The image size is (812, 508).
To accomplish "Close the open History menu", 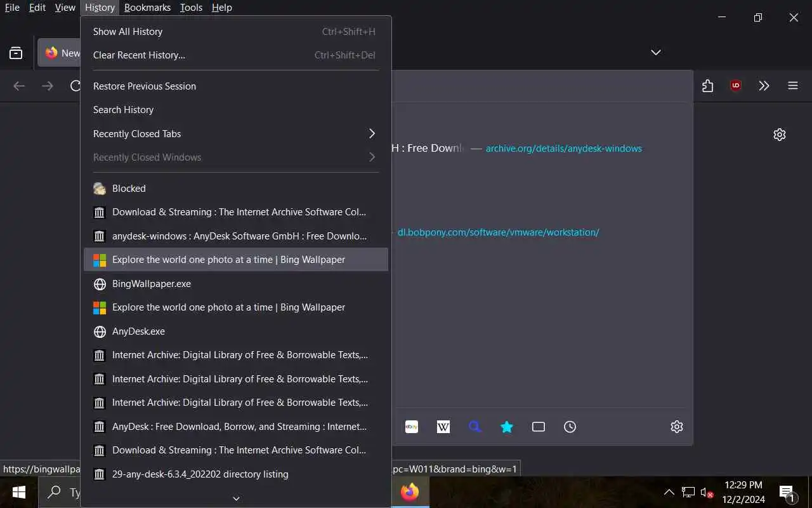I will (x=100, y=8).
